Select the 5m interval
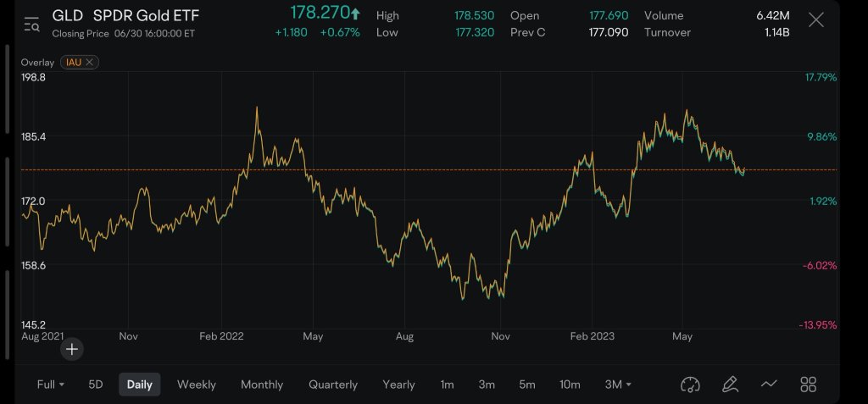868x404 pixels. 527,384
